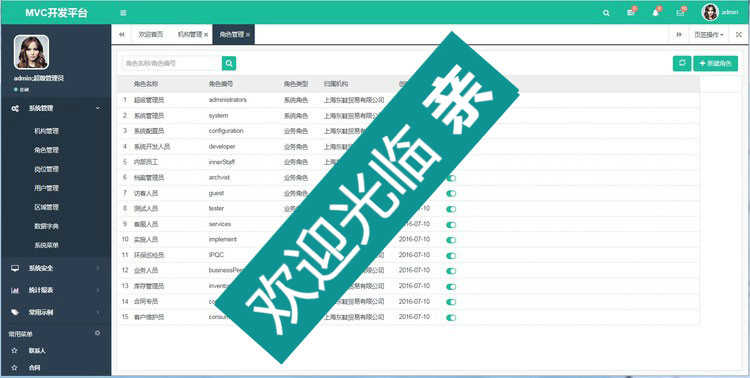Open 数据字典 in the sidebar menu

[46, 226]
